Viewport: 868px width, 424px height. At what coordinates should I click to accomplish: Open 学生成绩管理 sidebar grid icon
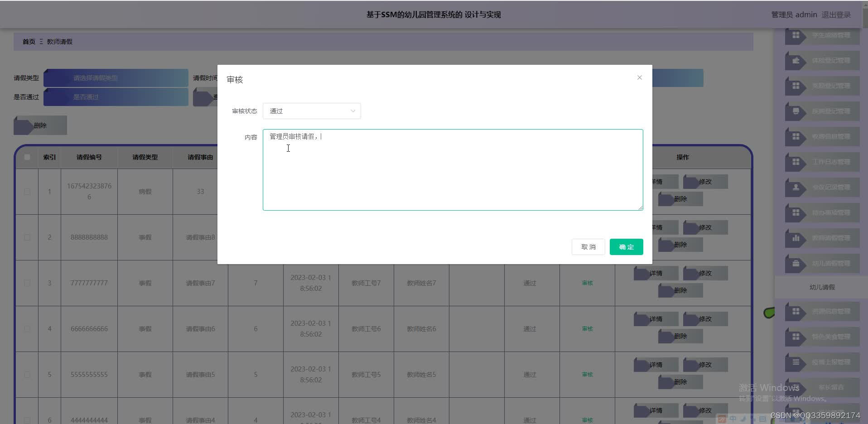[796, 35]
